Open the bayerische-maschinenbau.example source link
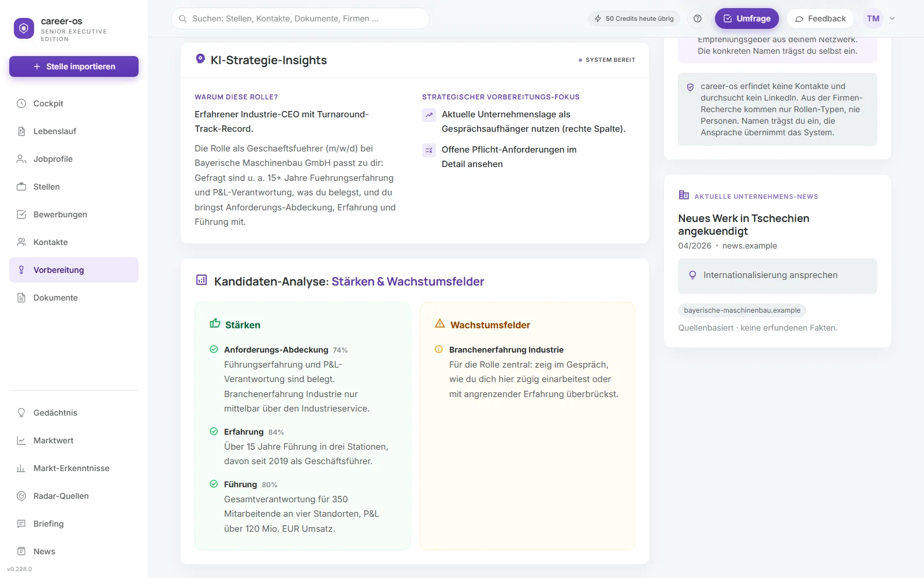 pos(742,310)
